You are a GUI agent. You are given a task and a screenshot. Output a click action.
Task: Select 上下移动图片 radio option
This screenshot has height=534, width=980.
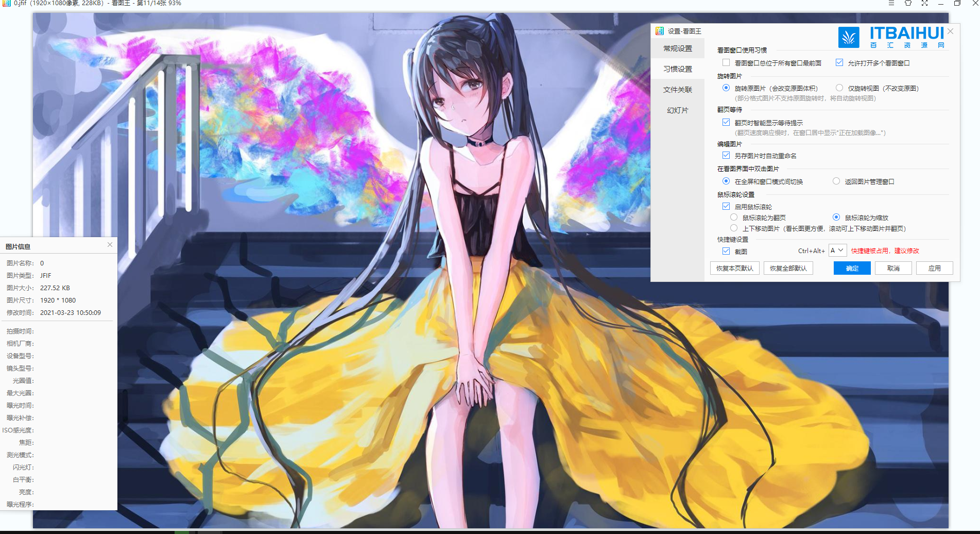click(x=734, y=228)
